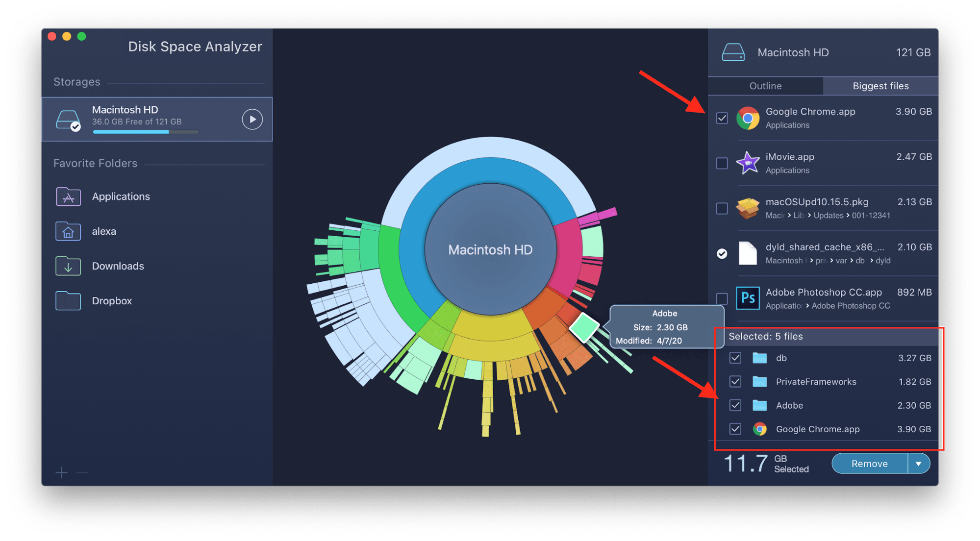Click the hard drive icon in the header
The height and width of the screenshot is (541, 980).
(x=733, y=52)
